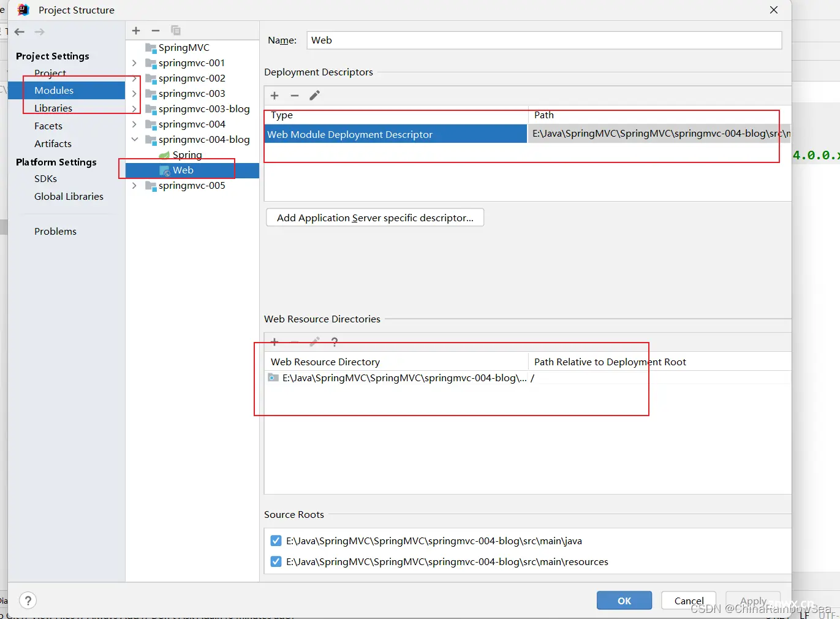Click Type column header
Image resolution: width=840 pixels, height=619 pixels.
tap(282, 115)
